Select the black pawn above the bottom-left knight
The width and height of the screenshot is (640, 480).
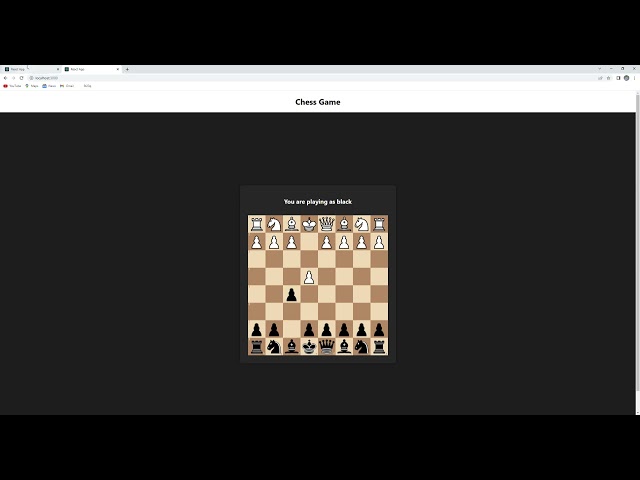[x=274, y=329]
